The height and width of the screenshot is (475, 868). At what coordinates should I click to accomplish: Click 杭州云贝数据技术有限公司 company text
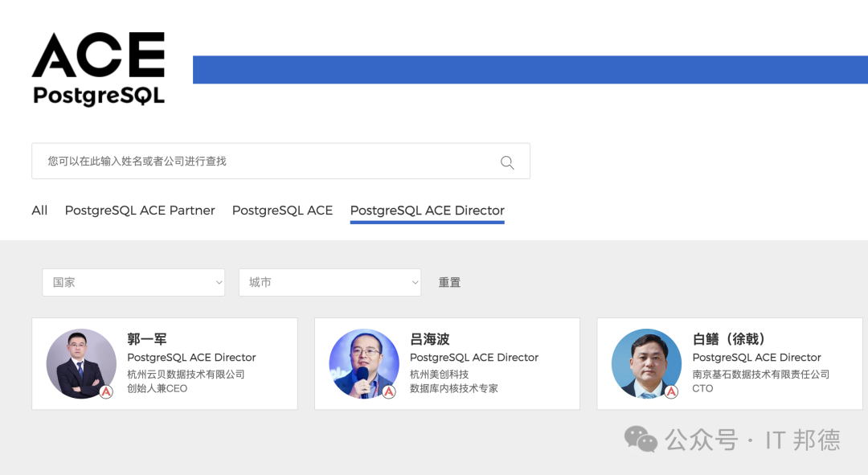186,375
